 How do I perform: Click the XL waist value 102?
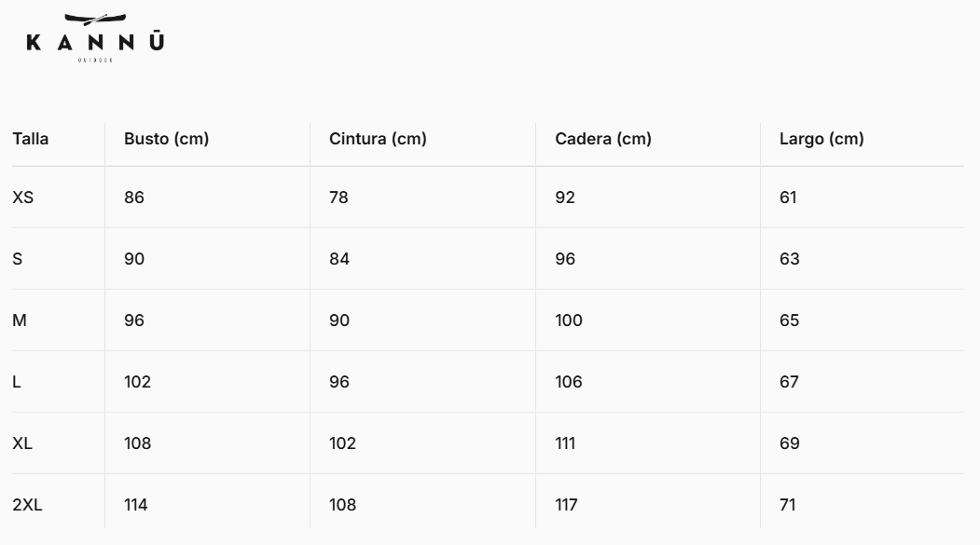click(x=342, y=443)
